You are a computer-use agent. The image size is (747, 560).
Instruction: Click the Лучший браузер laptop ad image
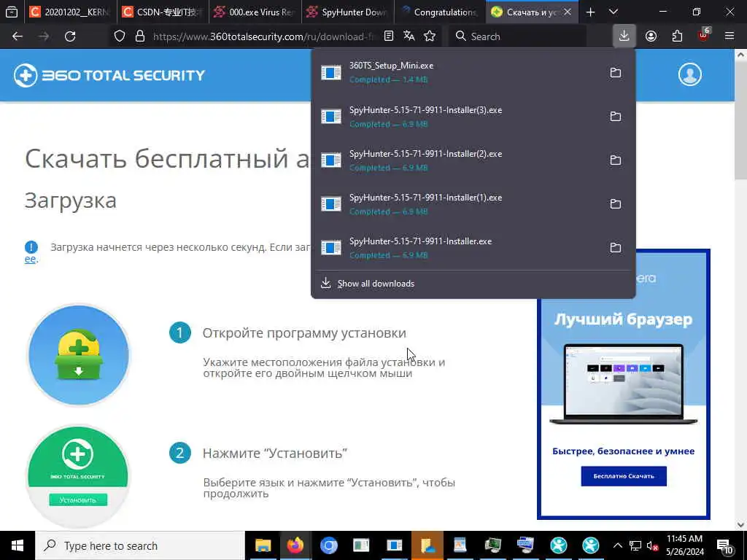pos(623,384)
